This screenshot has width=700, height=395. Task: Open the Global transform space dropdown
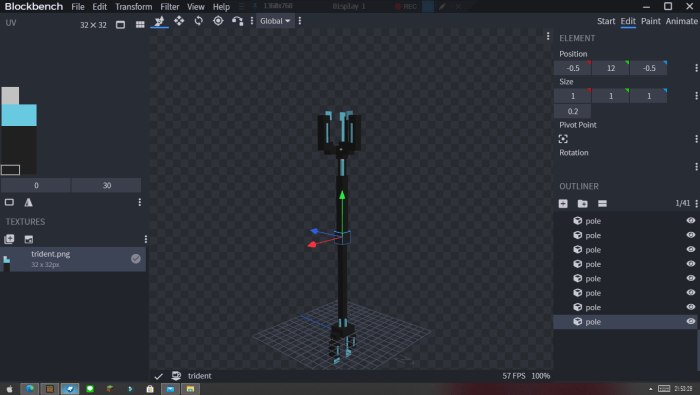point(275,21)
